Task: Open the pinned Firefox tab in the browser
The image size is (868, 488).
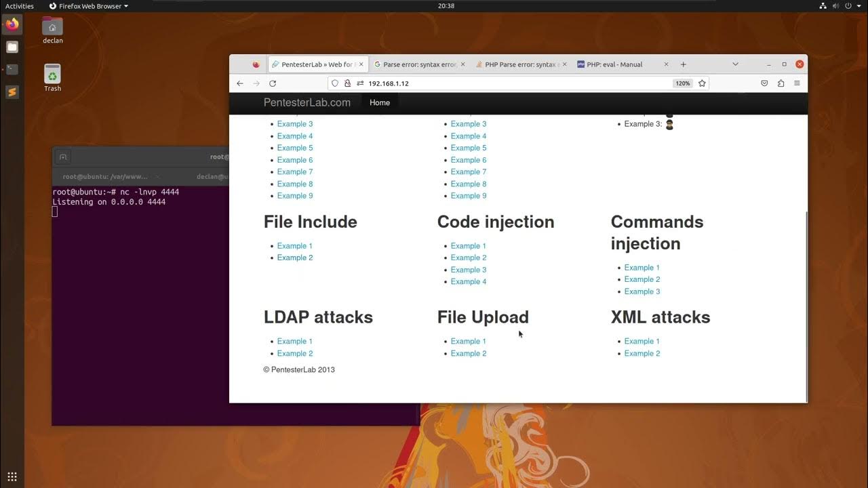Action: coord(256,64)
